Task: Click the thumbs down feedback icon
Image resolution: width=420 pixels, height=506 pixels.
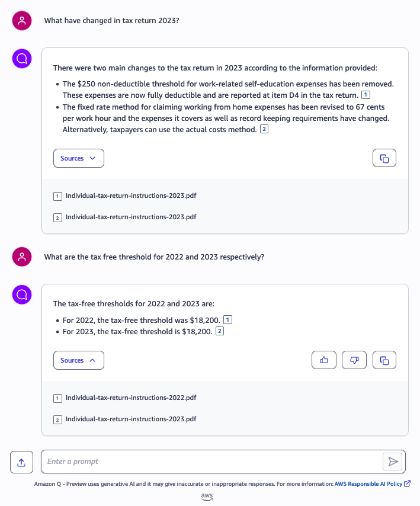Action: point(354,360)
